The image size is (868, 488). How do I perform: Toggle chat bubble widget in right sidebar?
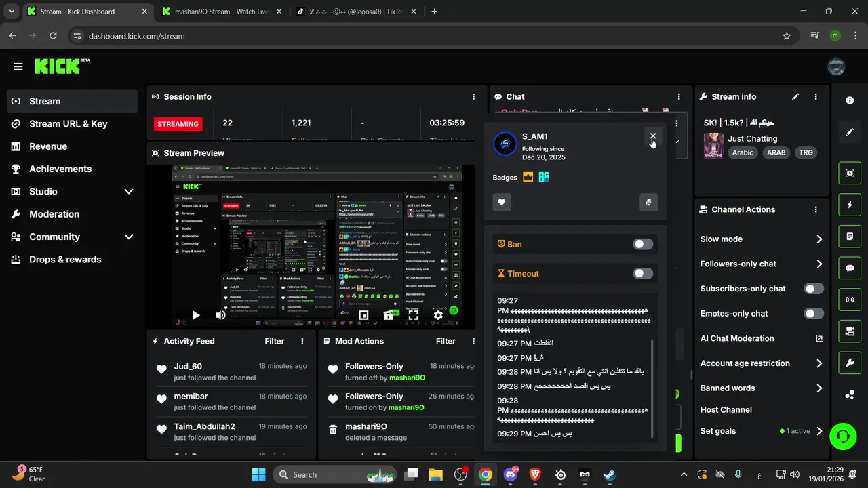coord(850,268)
